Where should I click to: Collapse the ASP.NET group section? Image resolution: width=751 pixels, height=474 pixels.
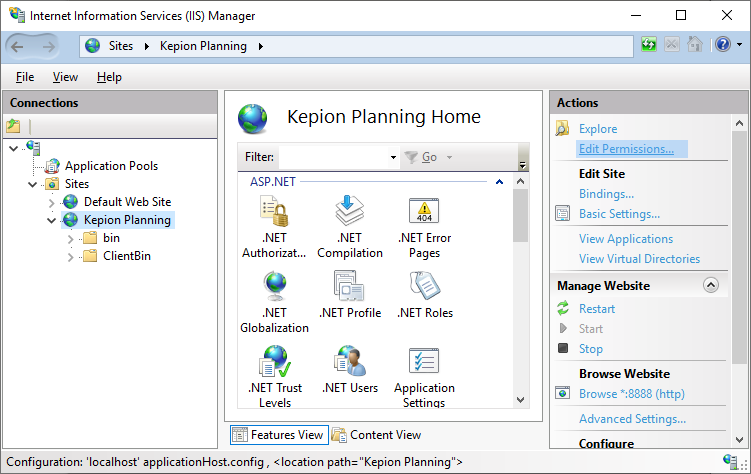(x=498, y=182)
